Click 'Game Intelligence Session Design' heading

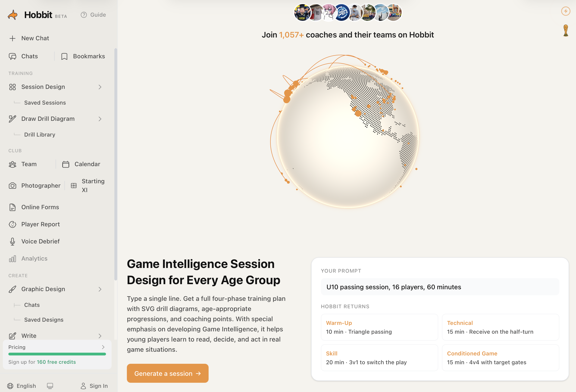pyautogui.click(x=203, y=272)
